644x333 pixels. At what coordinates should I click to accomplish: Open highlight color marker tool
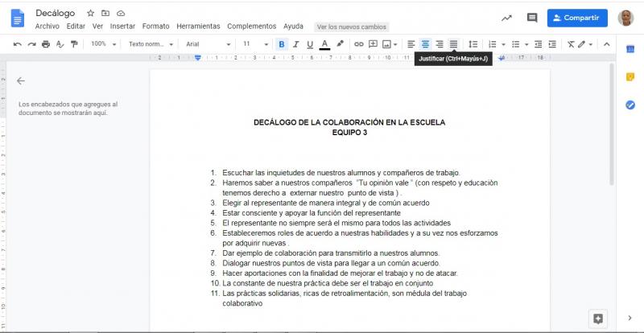tap(340, 44)
